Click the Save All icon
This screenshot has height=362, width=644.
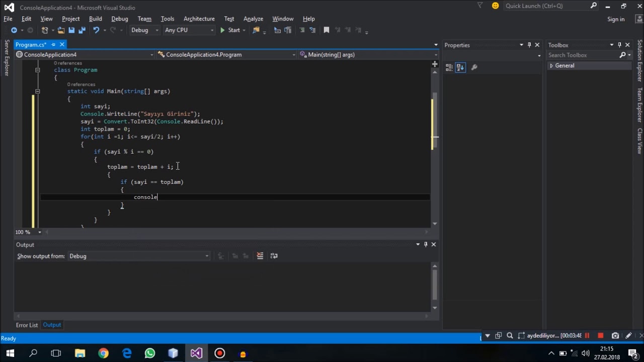click(x=82, y=30)
